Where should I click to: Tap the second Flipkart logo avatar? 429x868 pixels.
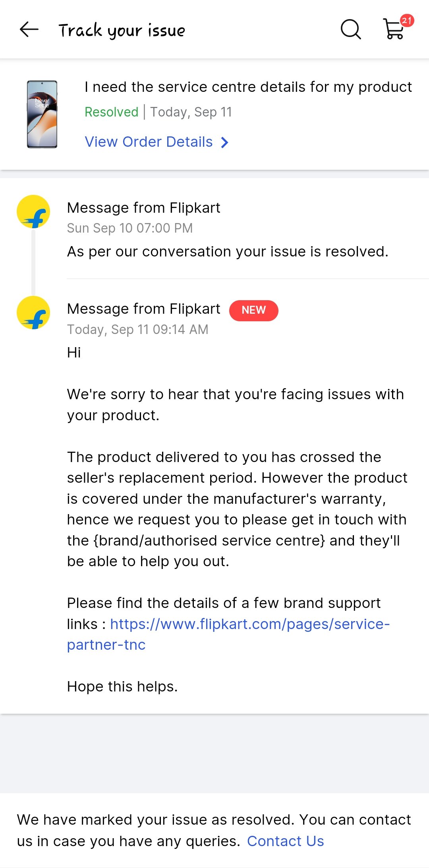[33, 313]
